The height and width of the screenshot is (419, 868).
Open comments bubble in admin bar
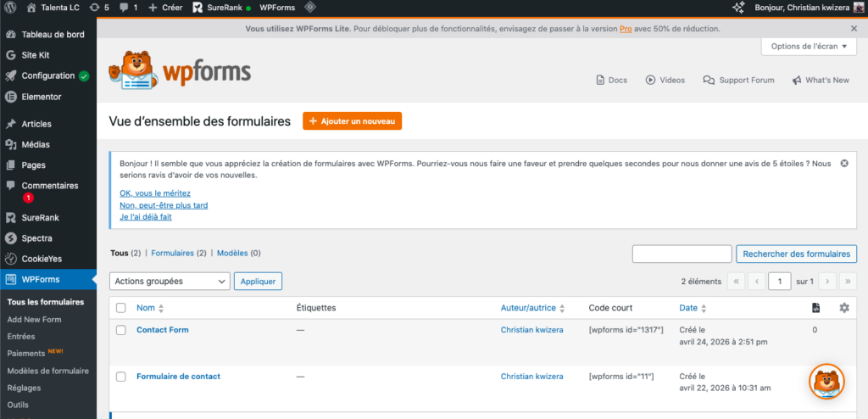pyautogui.click(x=129, y=8)
